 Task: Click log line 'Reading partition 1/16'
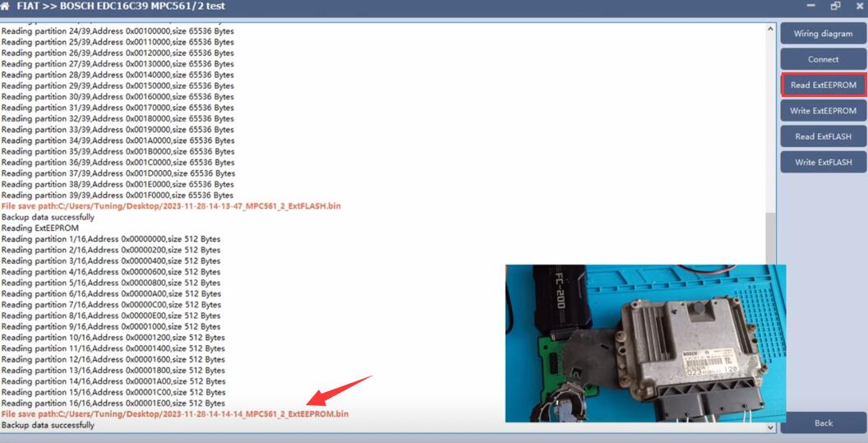(111, 239)
